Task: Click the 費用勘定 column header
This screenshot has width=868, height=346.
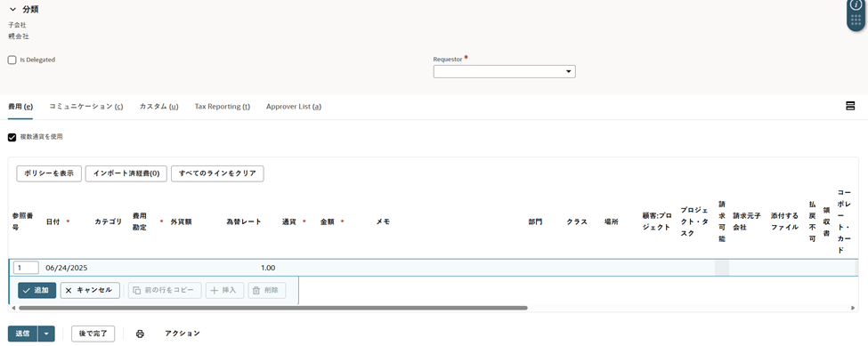Action: pyautogui.click(x=140, y=221)
